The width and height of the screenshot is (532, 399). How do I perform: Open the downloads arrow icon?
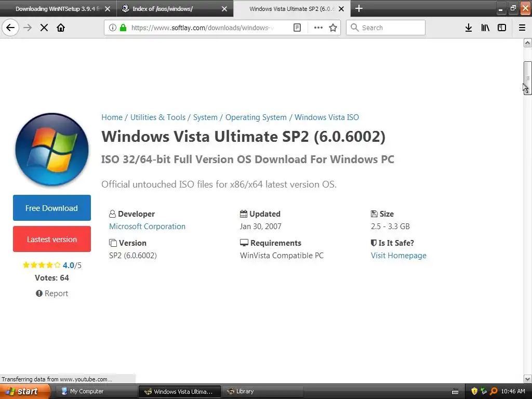(x=469, y=28)
